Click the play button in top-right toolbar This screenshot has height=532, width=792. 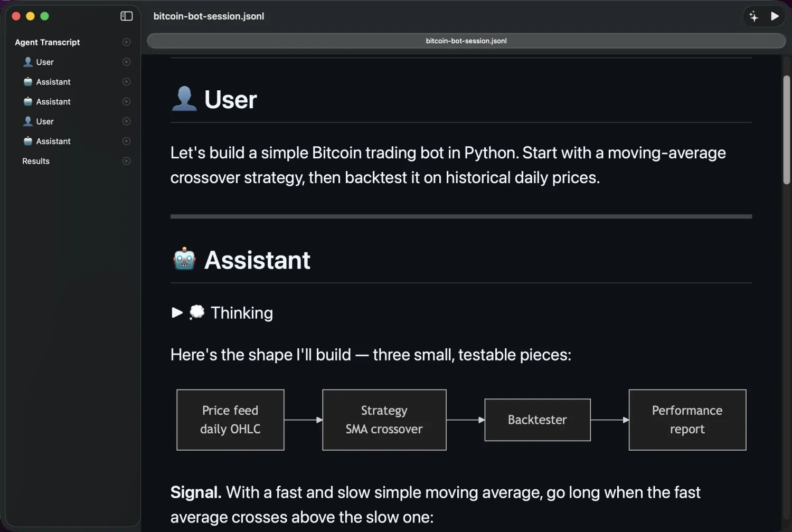click(x=775, y=16)
